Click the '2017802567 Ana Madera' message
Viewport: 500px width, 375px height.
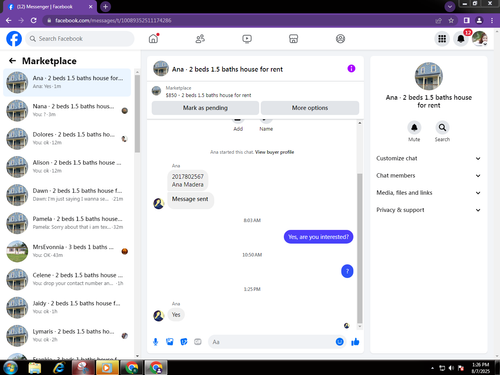(188, 180)
